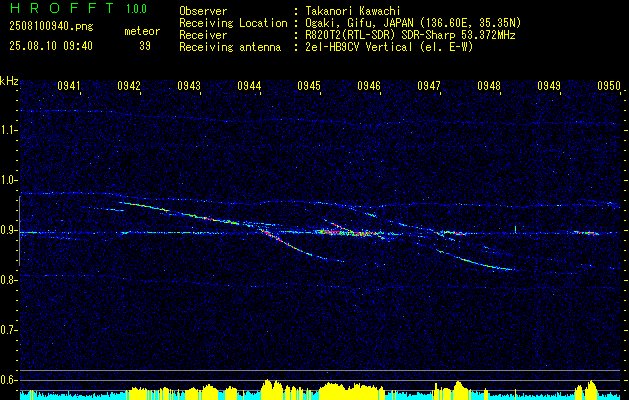Click the 0941 time marker
This screenshot has width=629, height=400.
pyautogui.click(x=69, y=86)
